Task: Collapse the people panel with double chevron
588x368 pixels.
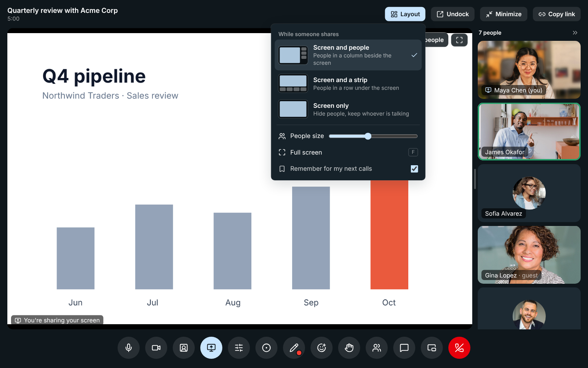Action: (575, 33)
